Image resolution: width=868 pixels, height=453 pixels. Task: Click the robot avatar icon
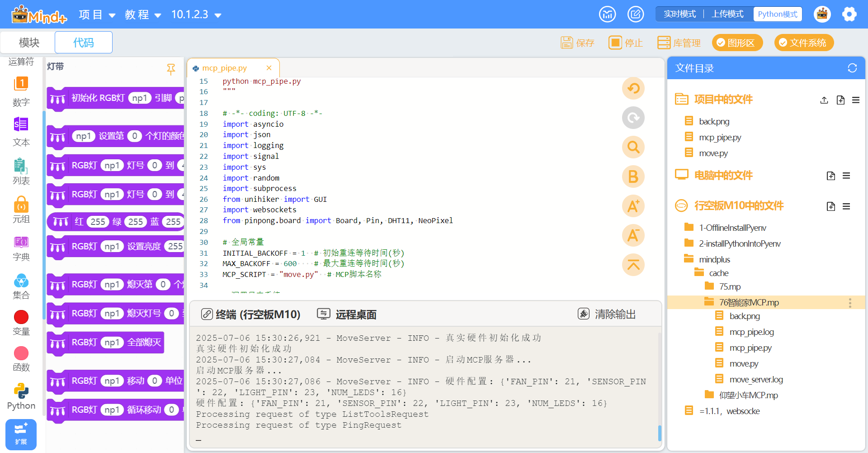[822, 14]
